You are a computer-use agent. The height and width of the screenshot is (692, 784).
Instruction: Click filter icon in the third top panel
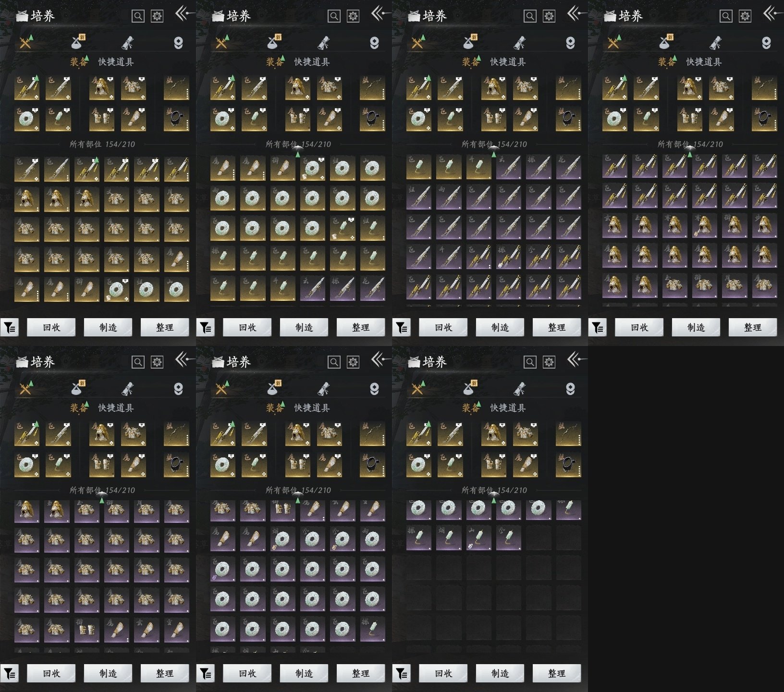point(402,328)
